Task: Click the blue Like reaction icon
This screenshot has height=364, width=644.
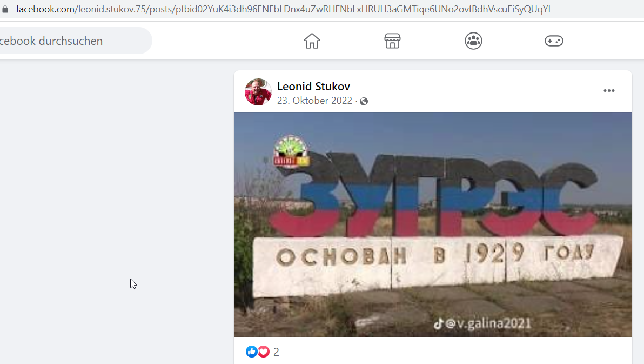Action: tap(251, 351)
